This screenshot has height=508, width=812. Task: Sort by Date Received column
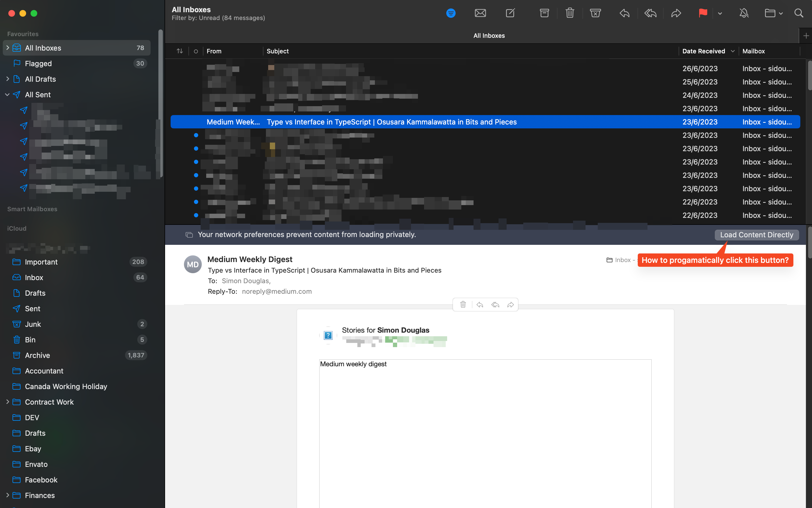click(704, 51)
